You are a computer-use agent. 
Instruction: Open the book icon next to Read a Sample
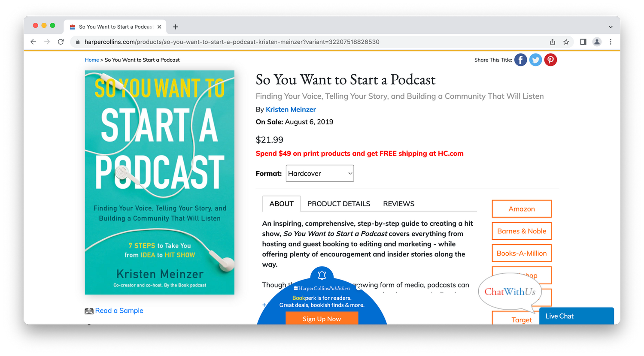(89, 311)
